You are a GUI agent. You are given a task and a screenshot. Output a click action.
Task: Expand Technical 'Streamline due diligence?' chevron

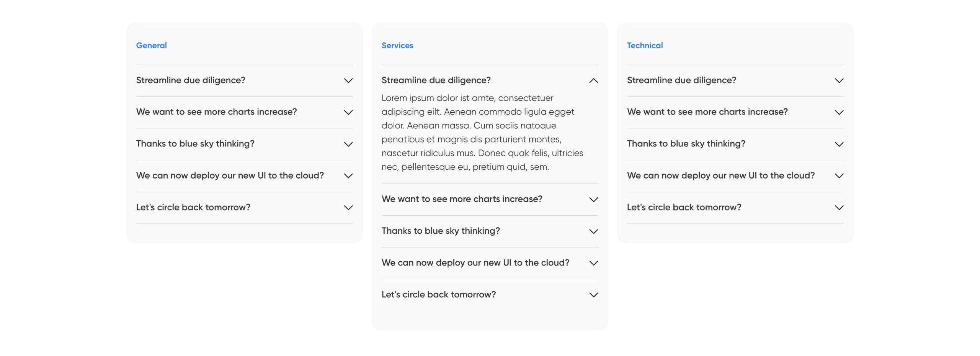[839, 80]
